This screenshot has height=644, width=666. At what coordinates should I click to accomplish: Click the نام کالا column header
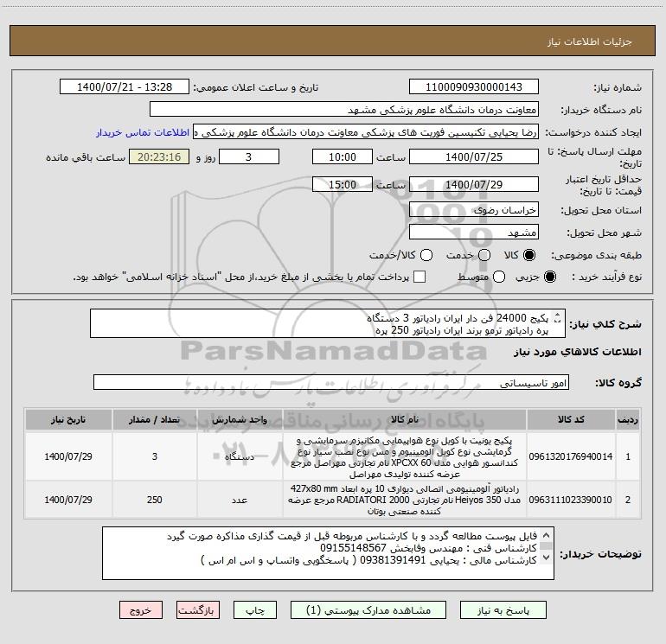tap(405, 419)
